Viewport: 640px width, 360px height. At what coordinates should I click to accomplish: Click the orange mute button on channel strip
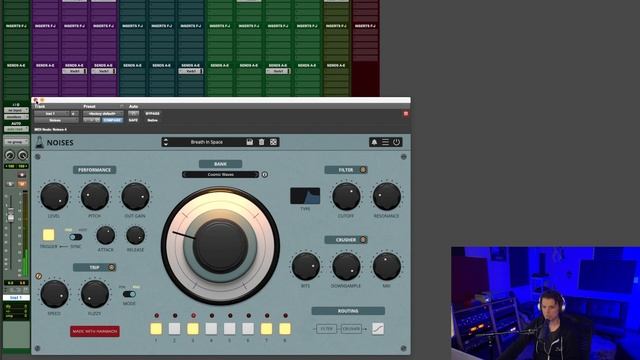tap(22, 184)
